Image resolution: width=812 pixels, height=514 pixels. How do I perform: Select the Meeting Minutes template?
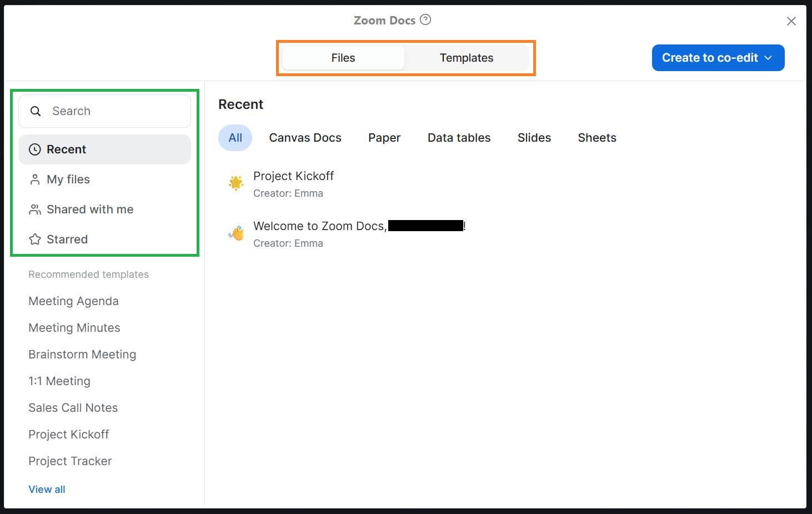(74, 328)
